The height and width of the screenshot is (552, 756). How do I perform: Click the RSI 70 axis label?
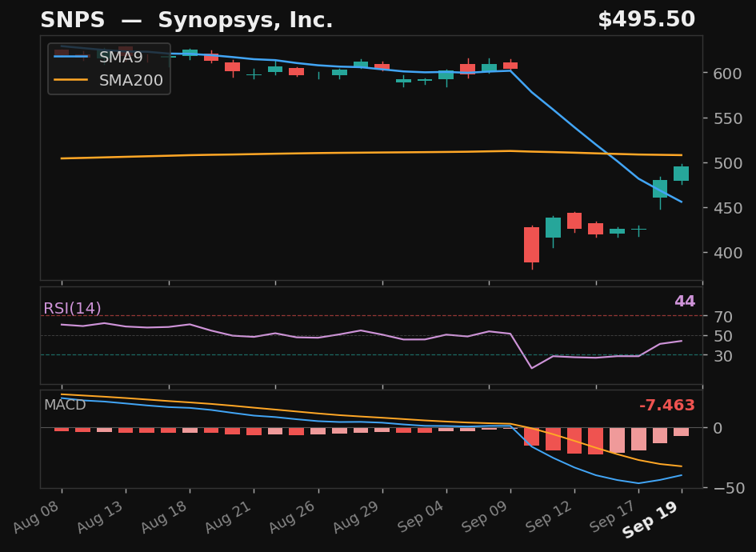click(723, 317)
